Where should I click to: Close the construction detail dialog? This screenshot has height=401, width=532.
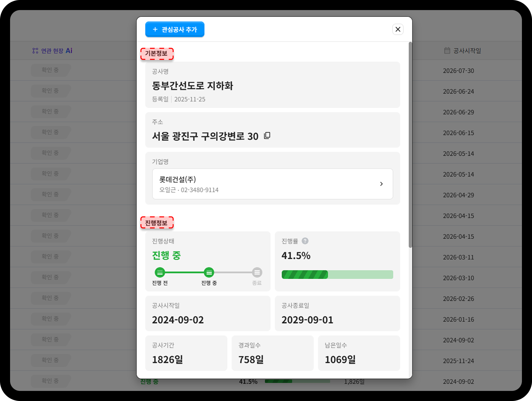[398, 29]
